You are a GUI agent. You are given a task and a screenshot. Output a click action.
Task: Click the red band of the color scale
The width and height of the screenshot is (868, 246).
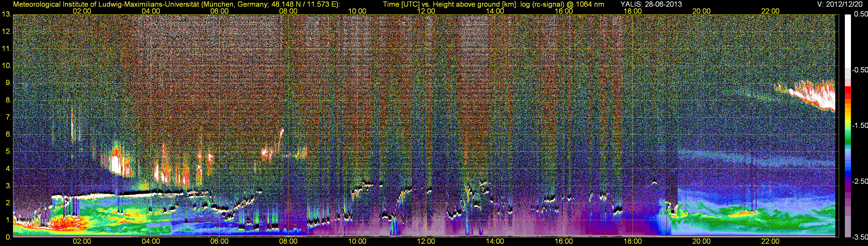[848, 92]
